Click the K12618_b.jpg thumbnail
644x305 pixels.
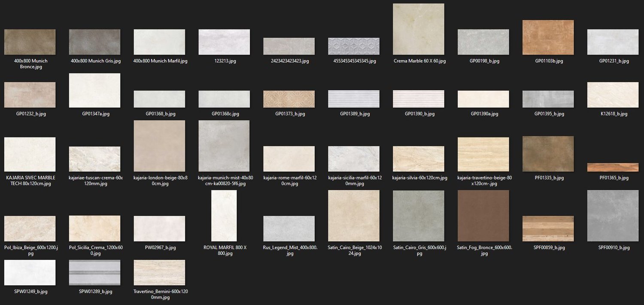[x=613, y=95]
